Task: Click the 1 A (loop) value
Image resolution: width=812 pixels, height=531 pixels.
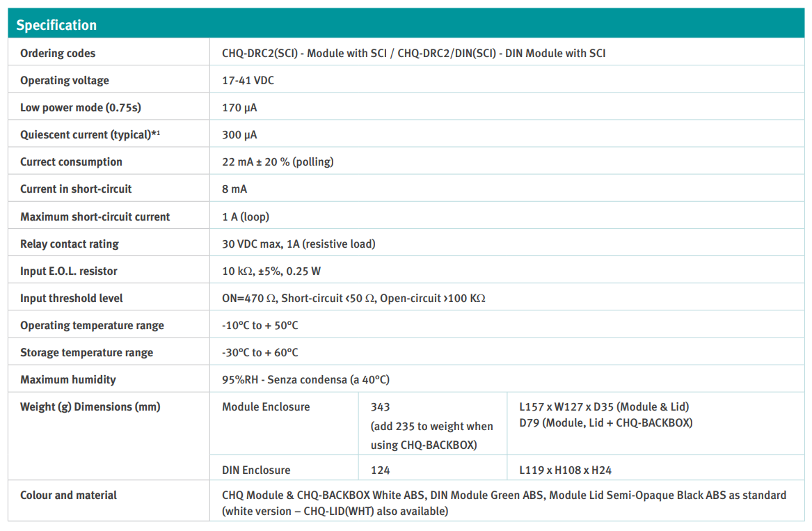Action: pyautogui.click(x=246, y=217)
